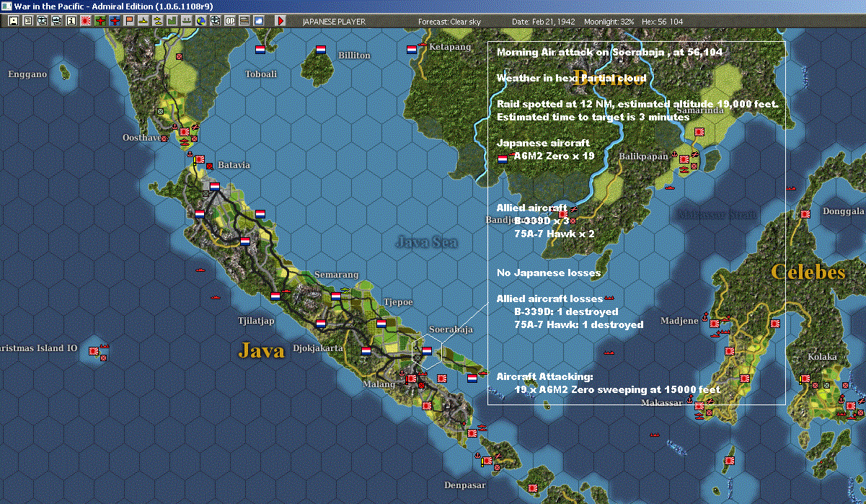Select Japanese flag base at Donggala

tap(805, 213)
